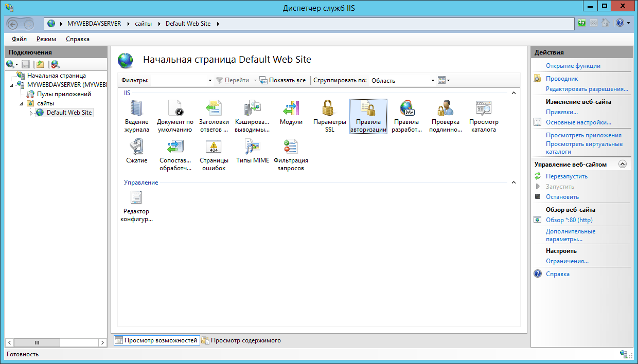The height and width of the screenshot is (364, 638).
Task: Open the Файл menu
Action: click(x=19, y=39)
